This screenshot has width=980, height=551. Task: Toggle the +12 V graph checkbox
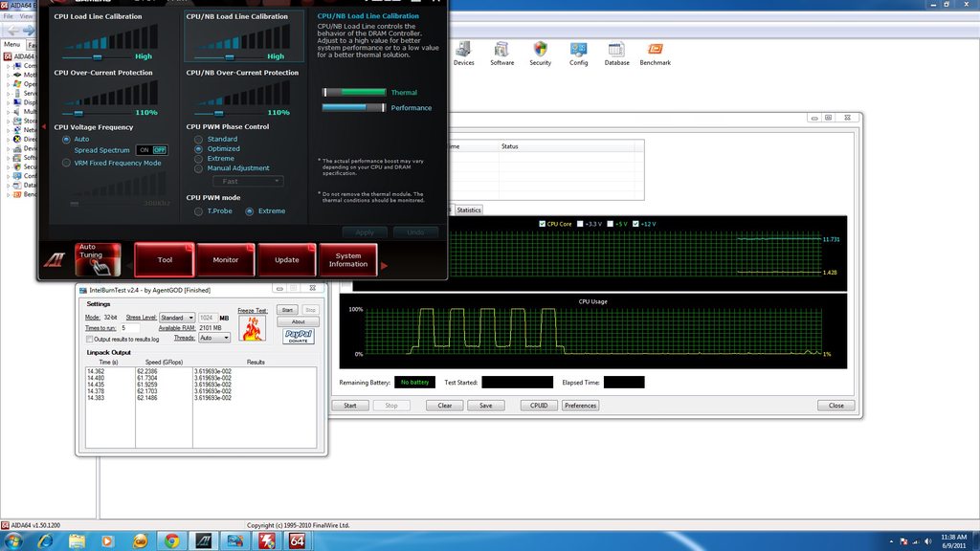pyautogui.click(x=635, y=224)
